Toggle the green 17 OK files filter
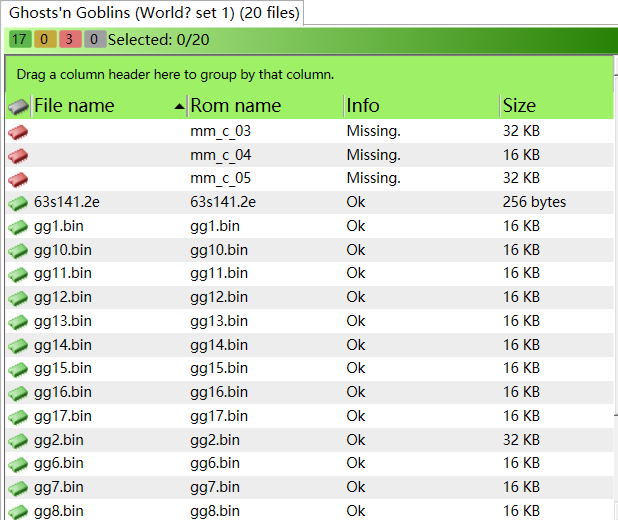 [x=20, y=40]
